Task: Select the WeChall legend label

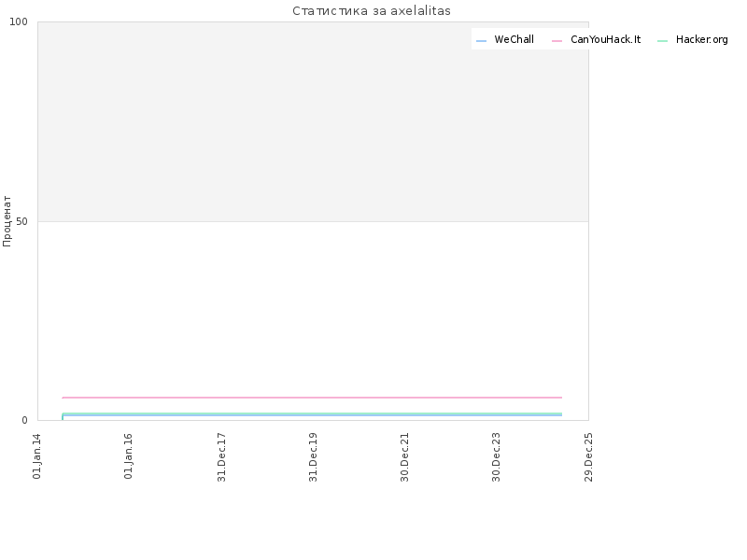Action: click(x=514, y=39)
